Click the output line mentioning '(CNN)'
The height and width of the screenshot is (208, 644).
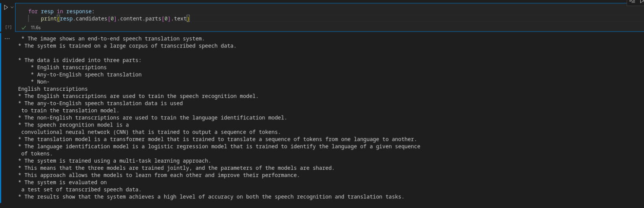coord(151,132)
